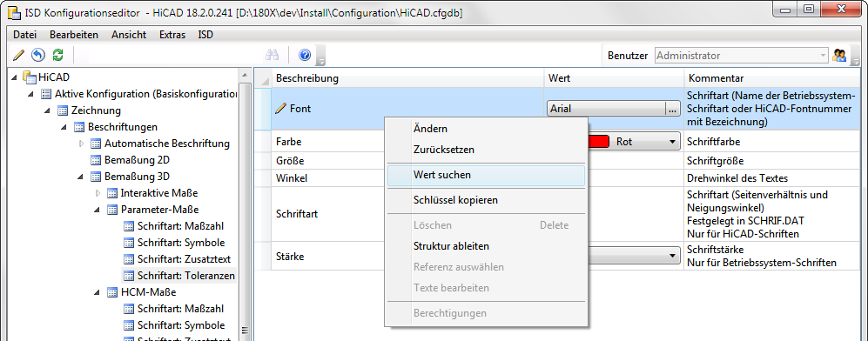Click the user management icon beside Administrator
Viewport: 868px width, 341px height.
pos(839,56)
